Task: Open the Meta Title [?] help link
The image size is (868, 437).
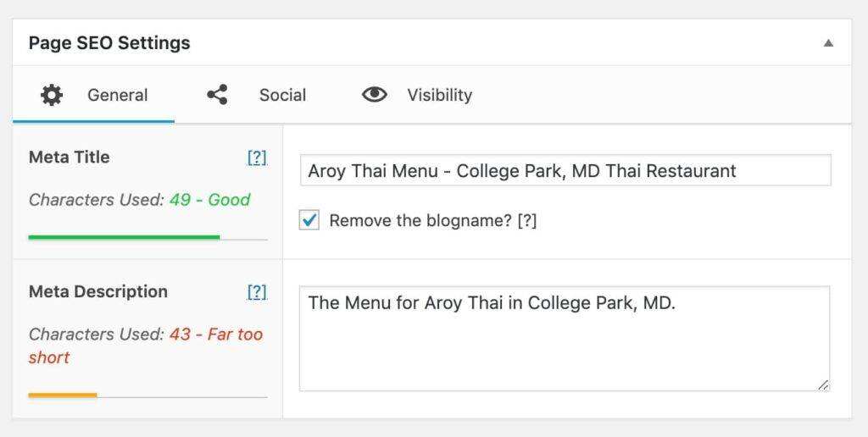Action: click(x=257, y=158)
